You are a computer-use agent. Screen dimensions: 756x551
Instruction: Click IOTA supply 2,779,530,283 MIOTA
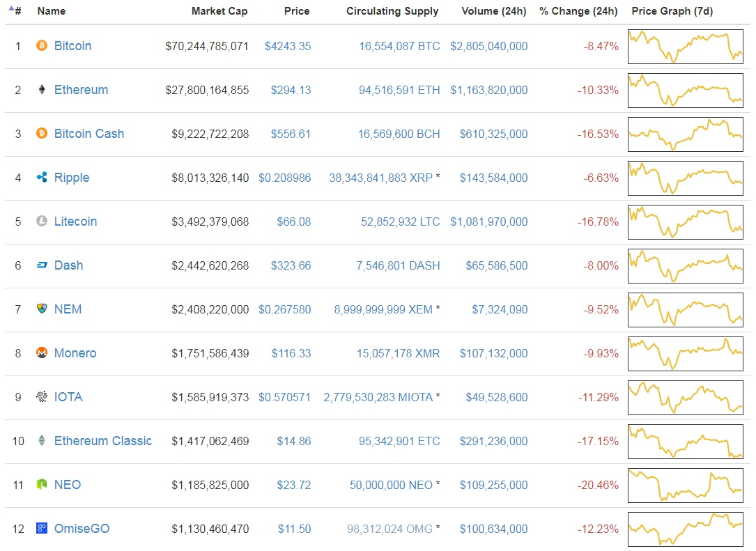pos(378,397)
